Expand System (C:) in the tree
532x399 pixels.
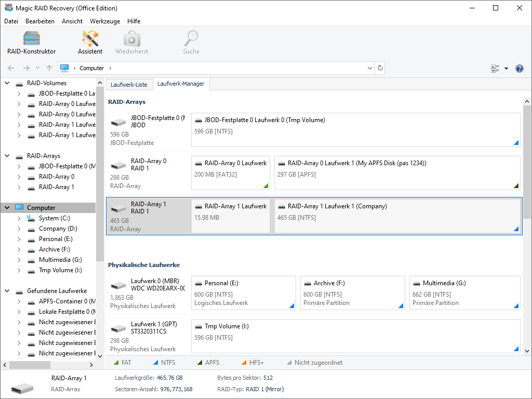point(19,218)
